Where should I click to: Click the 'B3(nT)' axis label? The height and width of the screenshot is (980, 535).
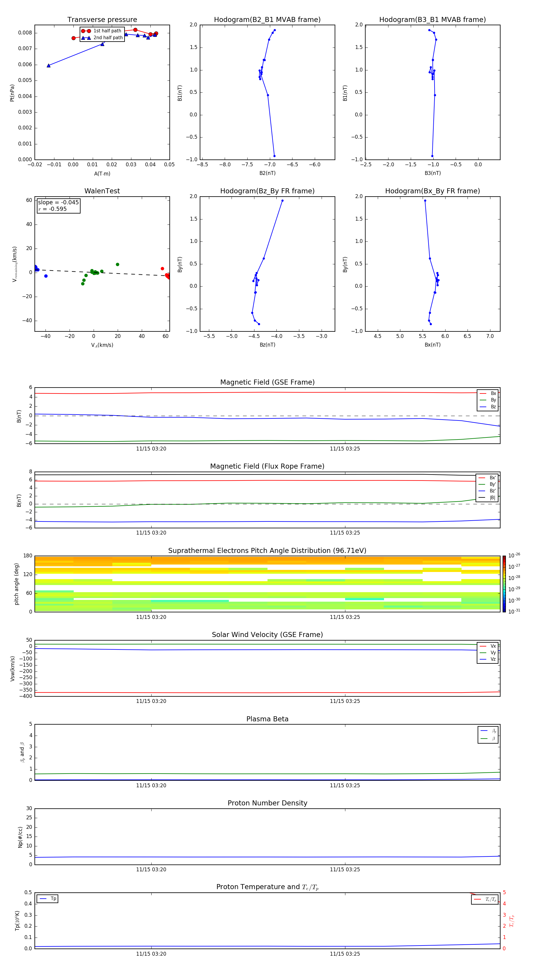pos(432,173)
